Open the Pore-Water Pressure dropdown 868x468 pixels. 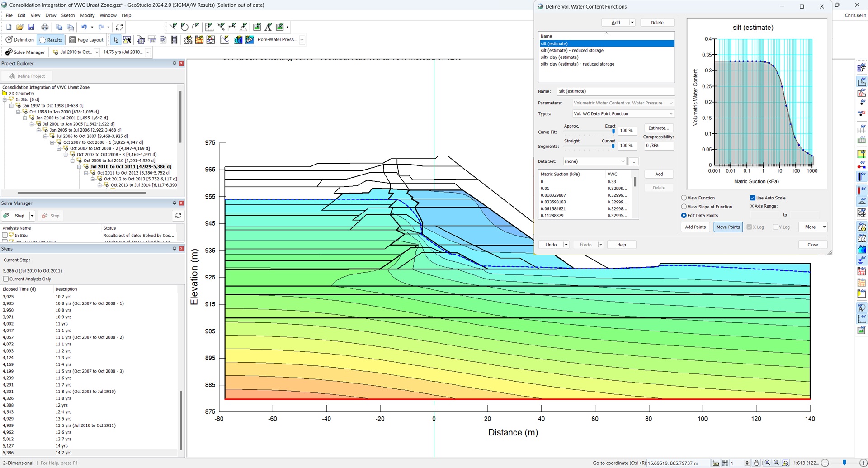302,40
